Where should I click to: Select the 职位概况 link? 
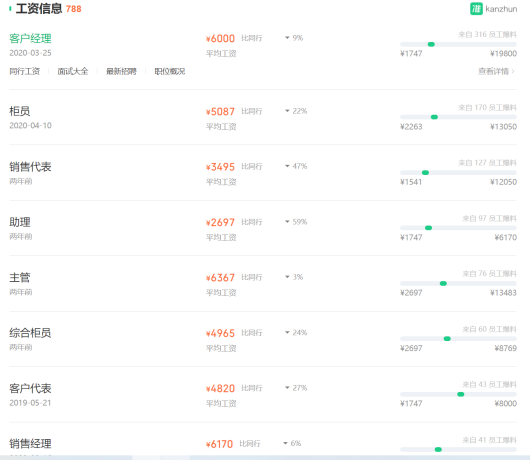170,71
